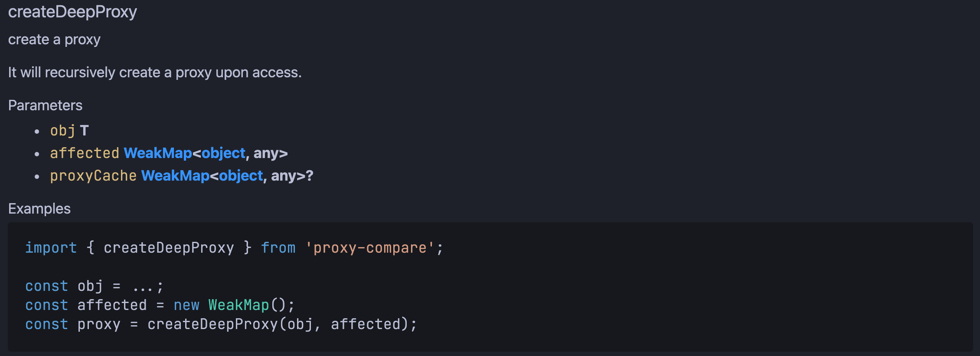Viewport: 980px width, 356px height.
Task: Click the 'create a proxy' description
Action: 54,40
